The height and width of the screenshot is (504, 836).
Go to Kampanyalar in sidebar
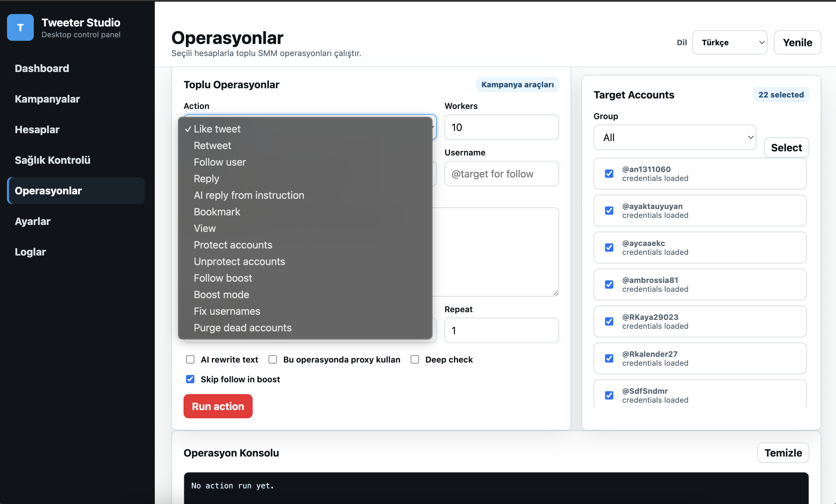coord(47,99)
